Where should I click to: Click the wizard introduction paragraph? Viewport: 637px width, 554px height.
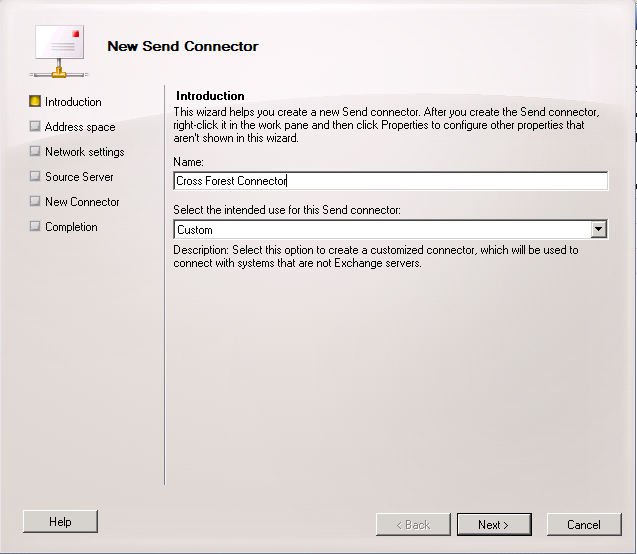click(386, 125)
